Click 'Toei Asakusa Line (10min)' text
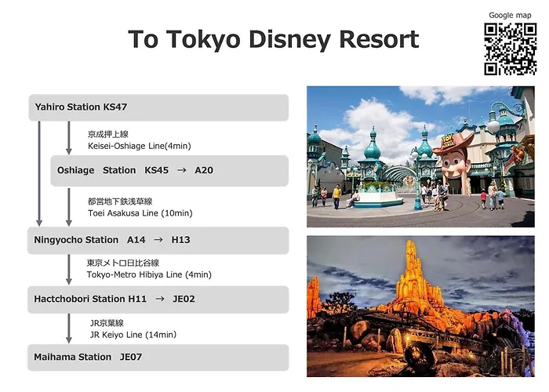Image resolution: width=549 pixels, height=392 pixels. pyautogui.click(x=140, y=213)
